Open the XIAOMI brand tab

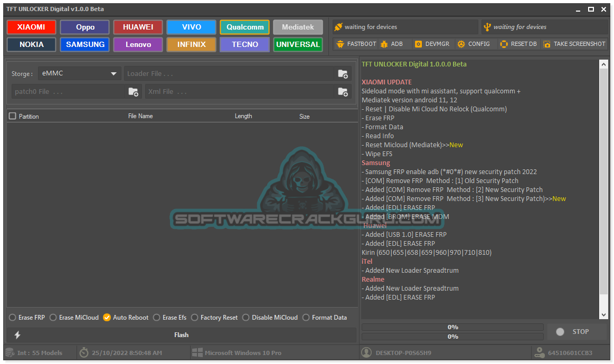[x=31, y=27]
